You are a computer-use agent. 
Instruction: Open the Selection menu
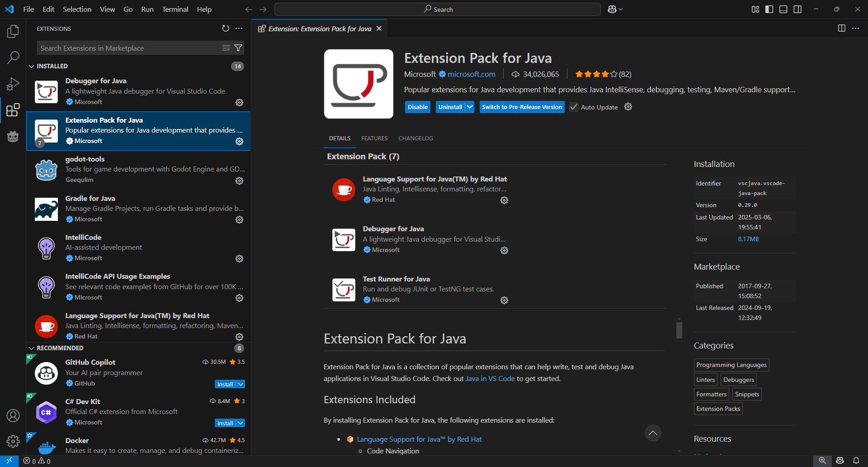[77, 9]
